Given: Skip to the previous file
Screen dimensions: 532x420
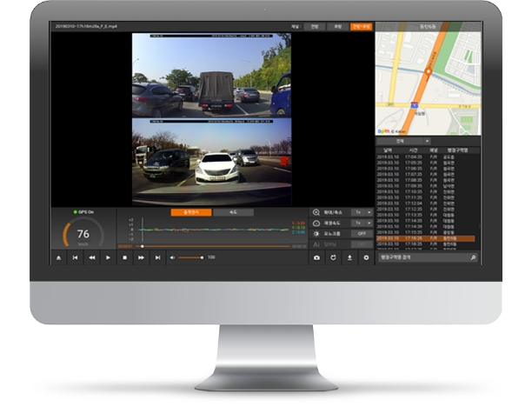Looking at the screenshot, I should pyautogui.click(x=76, y=258).
